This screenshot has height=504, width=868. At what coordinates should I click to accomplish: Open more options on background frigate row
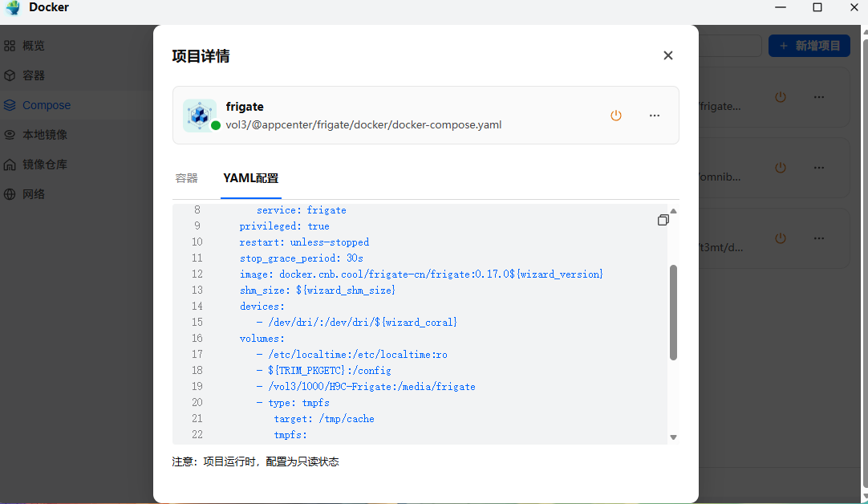tap(819, 97)
